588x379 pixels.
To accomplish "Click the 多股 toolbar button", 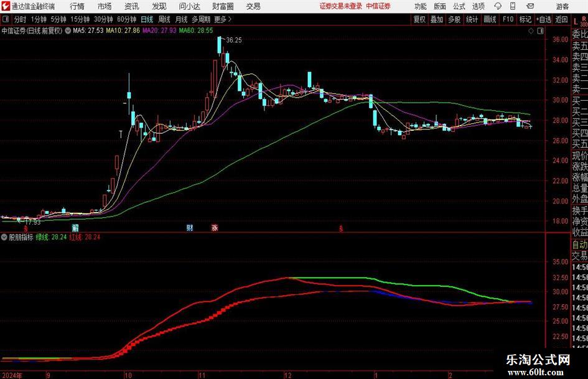I will pyautogui.click(x=454, y=19).
